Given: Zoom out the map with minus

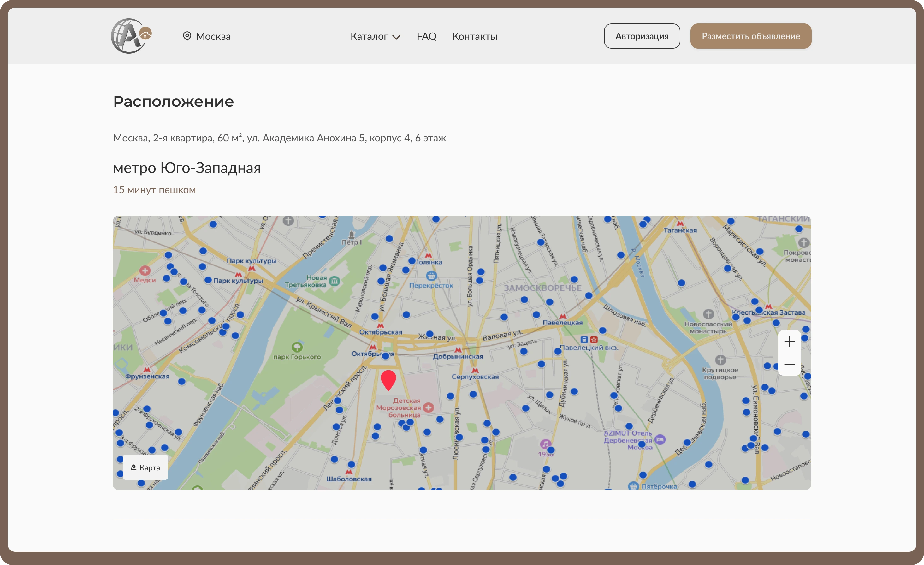Looking at the screenshot, I should pos(789,364).
